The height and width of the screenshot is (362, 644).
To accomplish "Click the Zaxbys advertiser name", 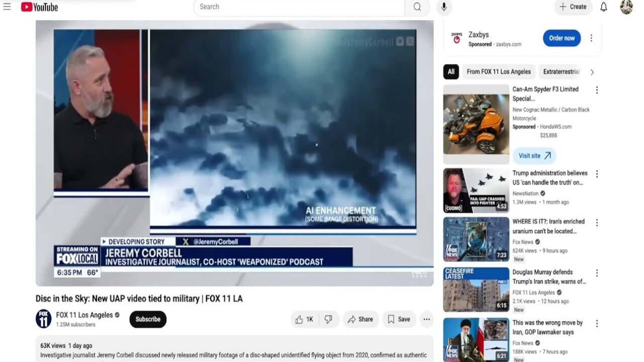I will (x=478, y=35).
